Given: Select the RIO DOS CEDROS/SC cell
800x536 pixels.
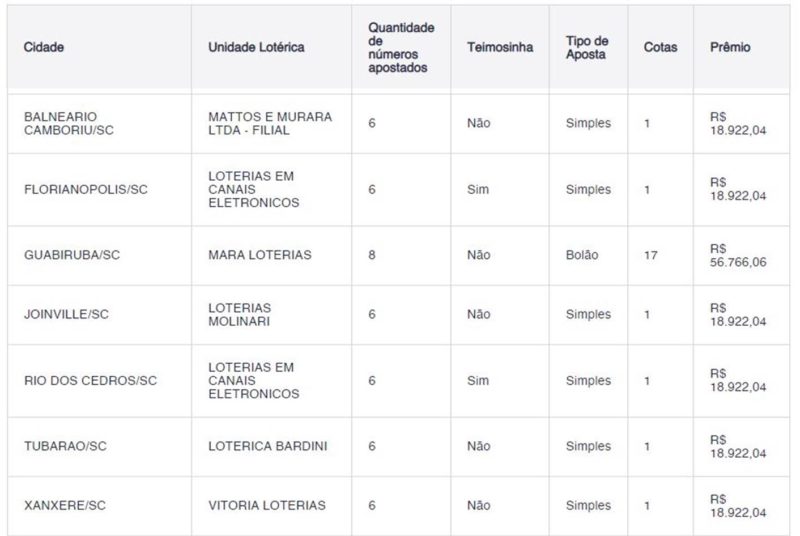Looking at the screenshot, I should 90,380.
